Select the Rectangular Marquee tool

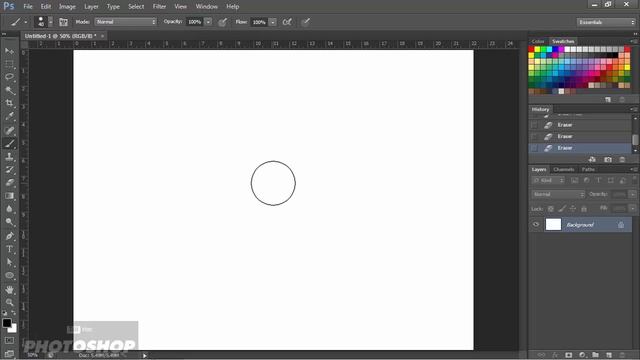tap(9, 64)
